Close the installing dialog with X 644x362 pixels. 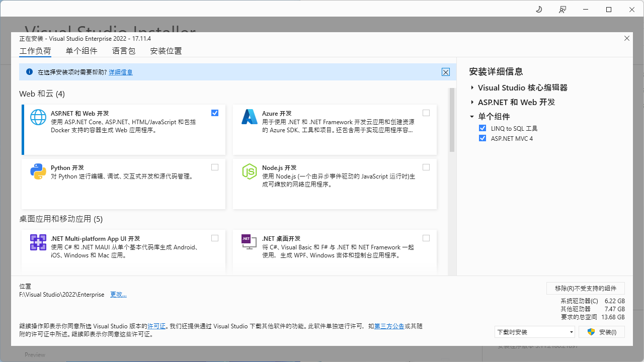(x=627, y=38)
